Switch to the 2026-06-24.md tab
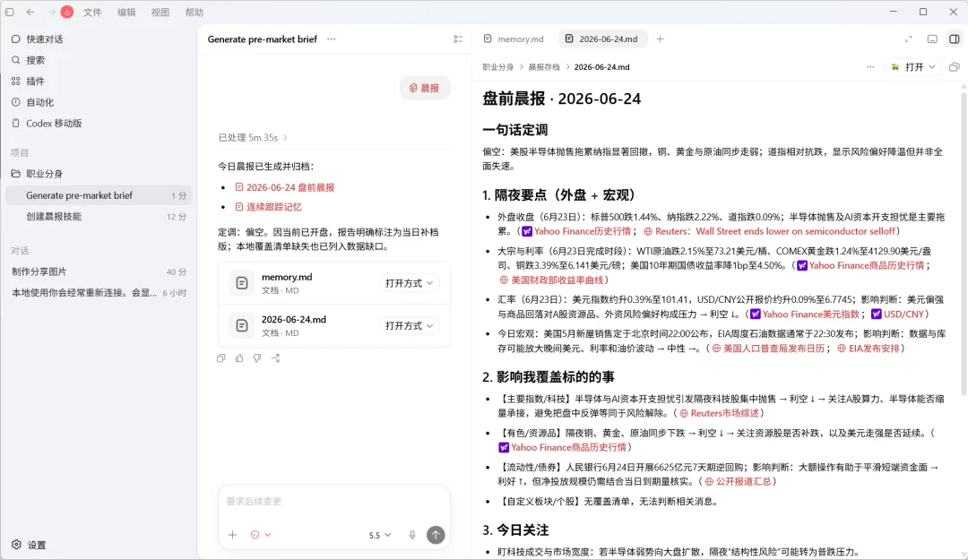 click(602, 39)
